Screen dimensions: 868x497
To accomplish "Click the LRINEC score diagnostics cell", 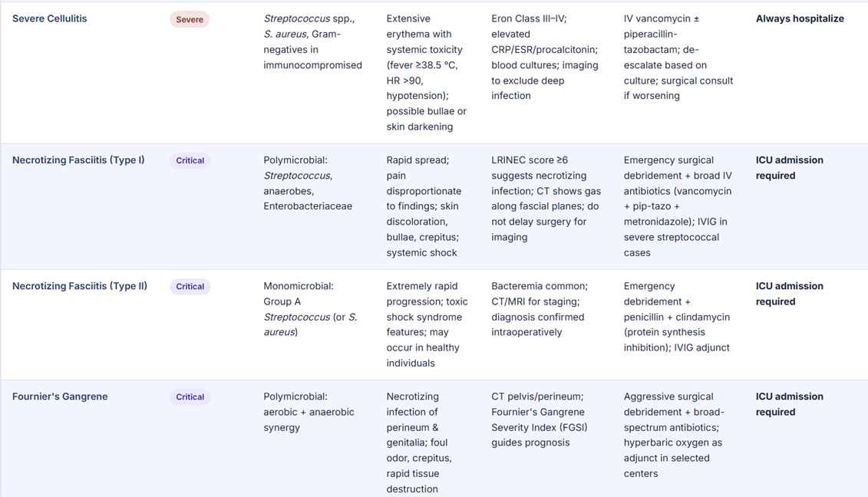I will point(546,199).
